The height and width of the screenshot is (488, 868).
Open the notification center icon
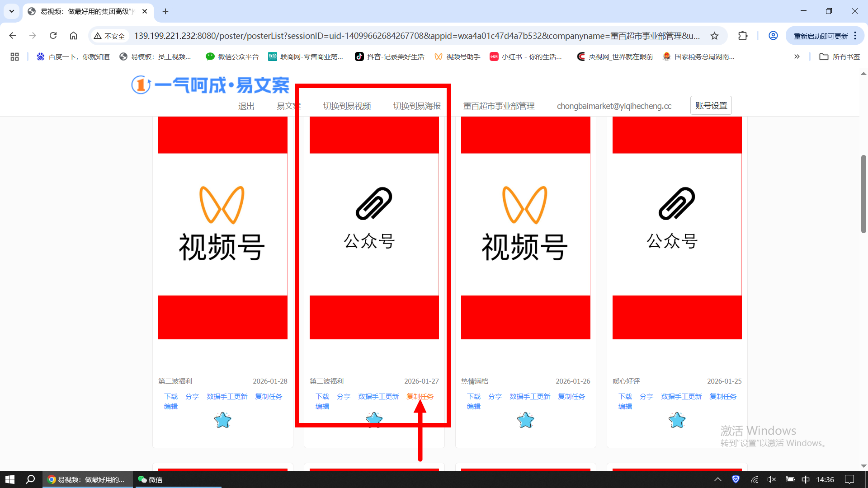coord(849,479)
